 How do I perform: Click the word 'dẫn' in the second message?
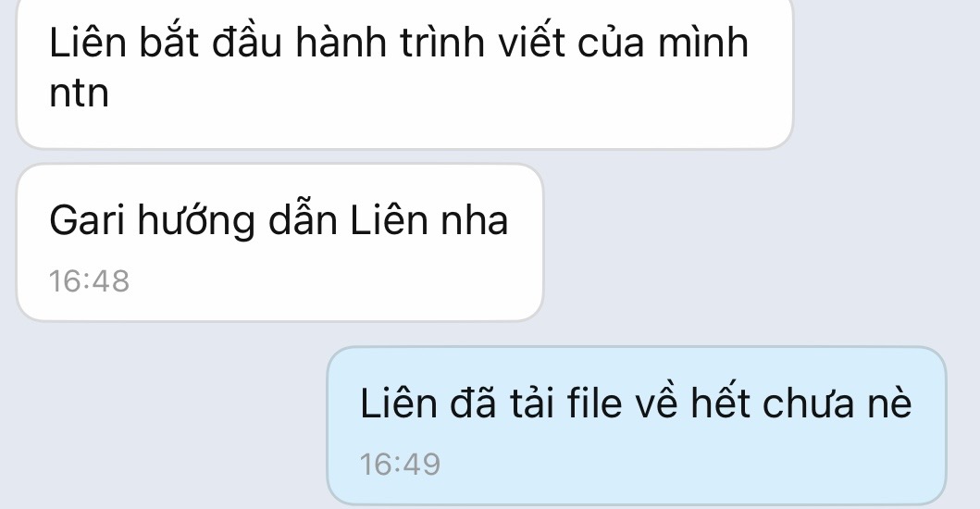(303, 221)
